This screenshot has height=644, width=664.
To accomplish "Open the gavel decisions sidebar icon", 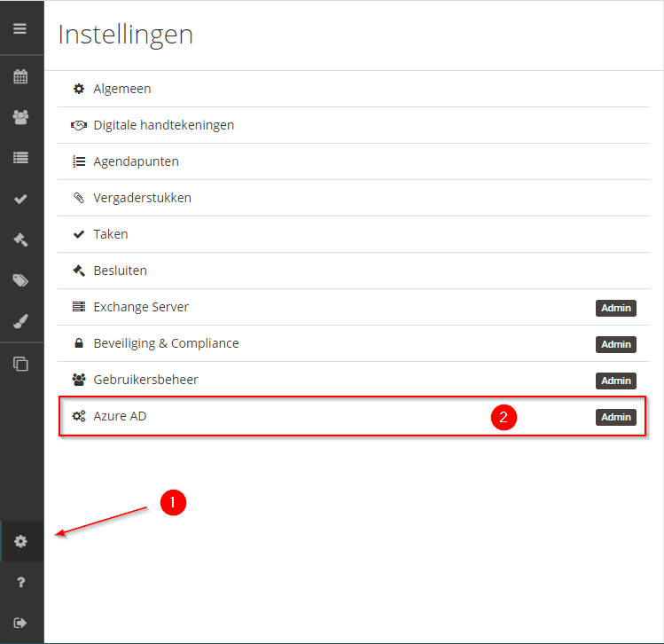I will pyautogui.click(x=20, y=240).
